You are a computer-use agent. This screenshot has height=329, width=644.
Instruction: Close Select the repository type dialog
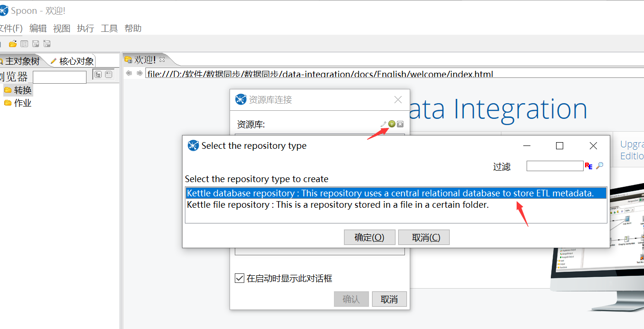pyautogui.click(x=593, y=145)
